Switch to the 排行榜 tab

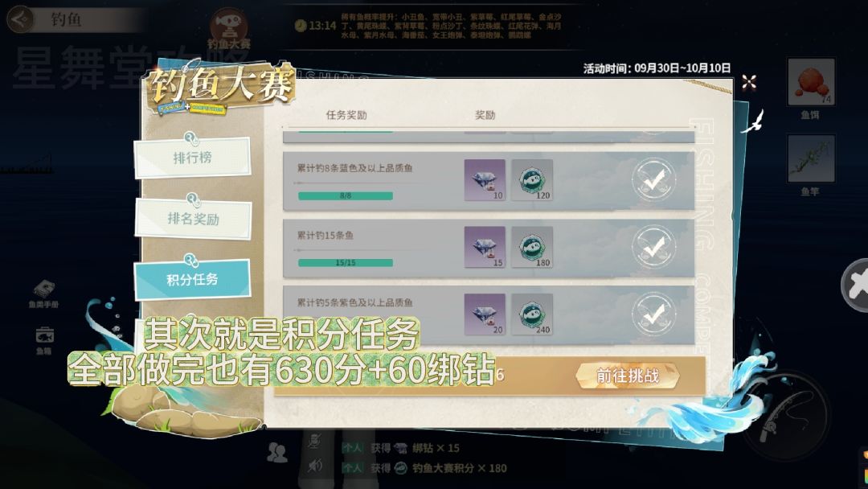[192, 158]
